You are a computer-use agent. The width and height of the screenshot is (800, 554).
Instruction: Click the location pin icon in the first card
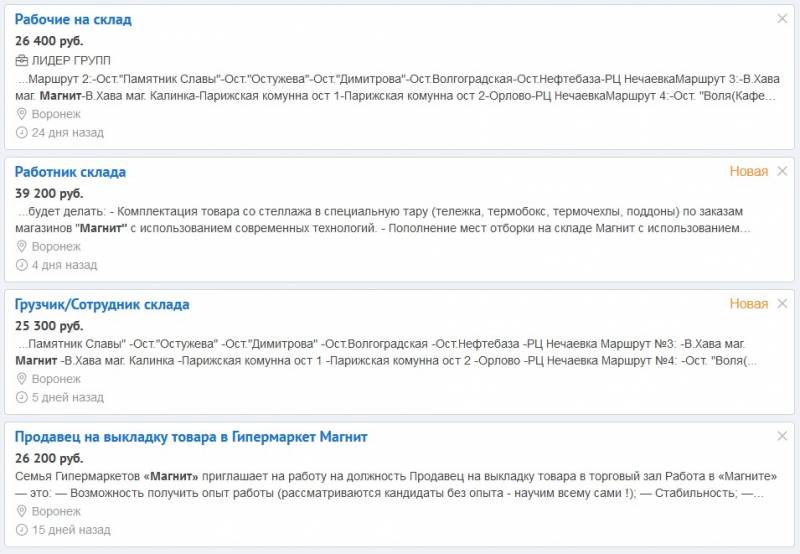click(21, 114)
